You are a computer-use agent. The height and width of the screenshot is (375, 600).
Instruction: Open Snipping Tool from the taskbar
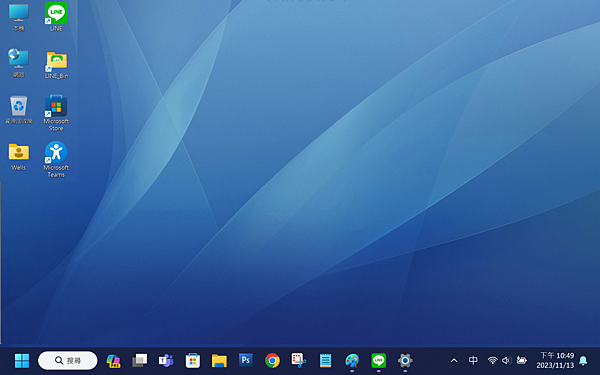coord(298,360)
